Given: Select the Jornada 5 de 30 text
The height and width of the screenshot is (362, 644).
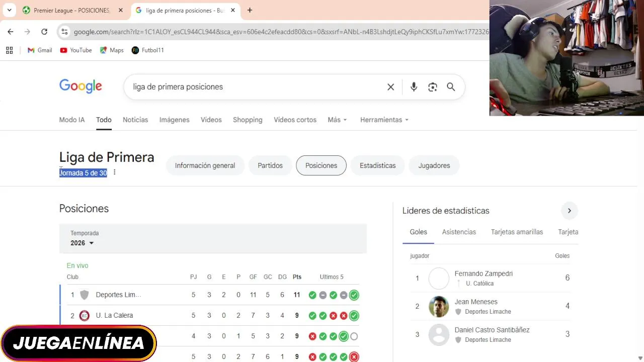Looking at the screenshot, I should (83, 173).
